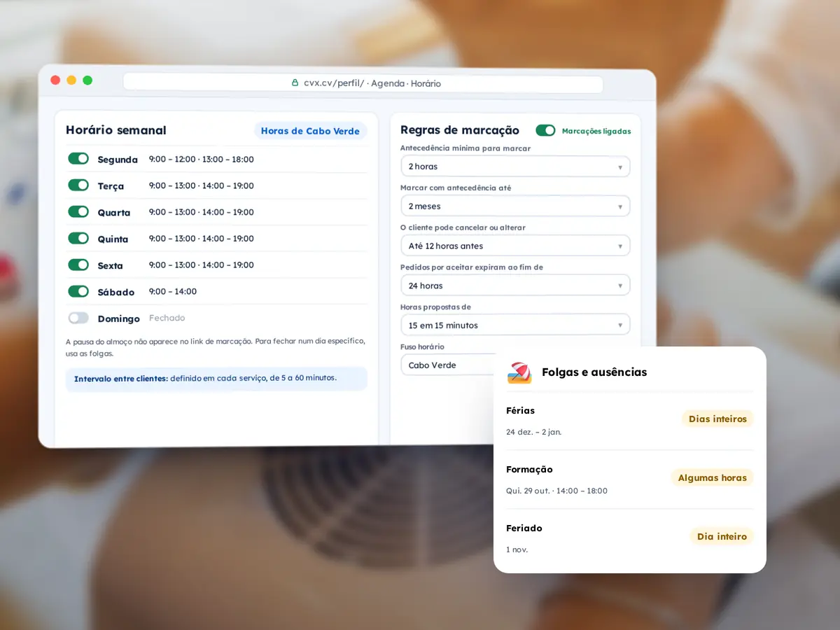Screen dimensions: 840x630
Task: Click the yellow minimize window dot
Action: (x=71, y=80)
